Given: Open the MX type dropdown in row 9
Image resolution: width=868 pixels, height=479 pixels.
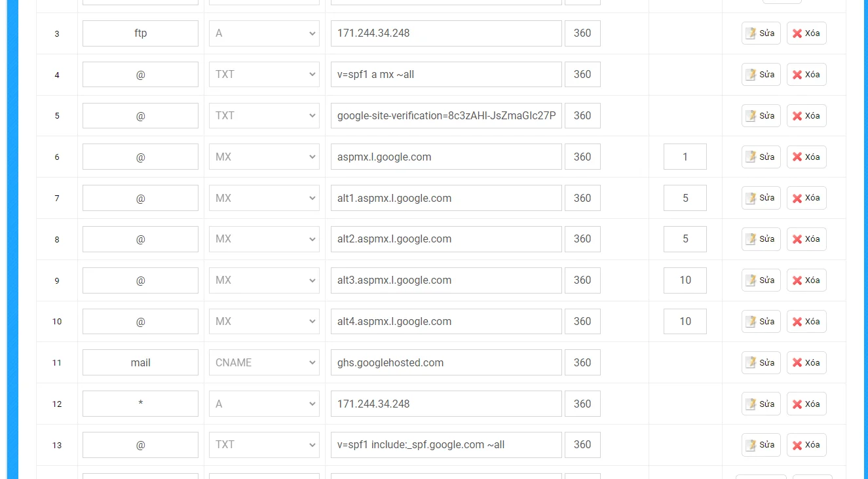Looking at the screenshot, I should pyautogui.click(x=264, y=280).
